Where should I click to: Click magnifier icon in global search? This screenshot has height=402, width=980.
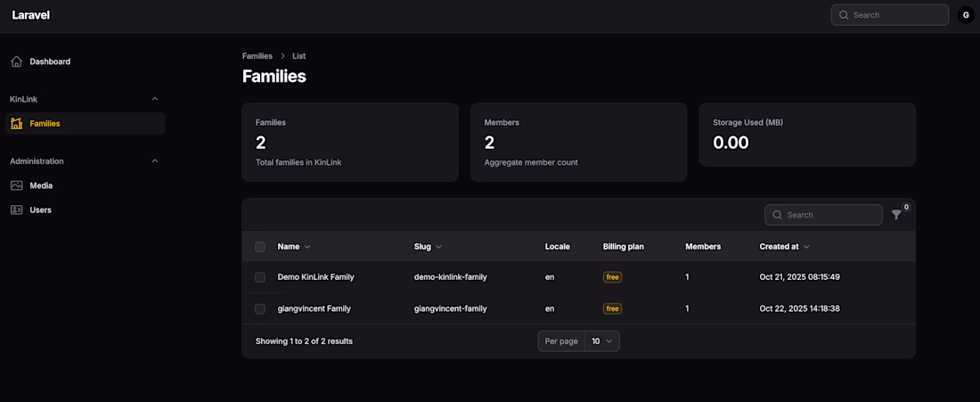click(x=843, y=15)
